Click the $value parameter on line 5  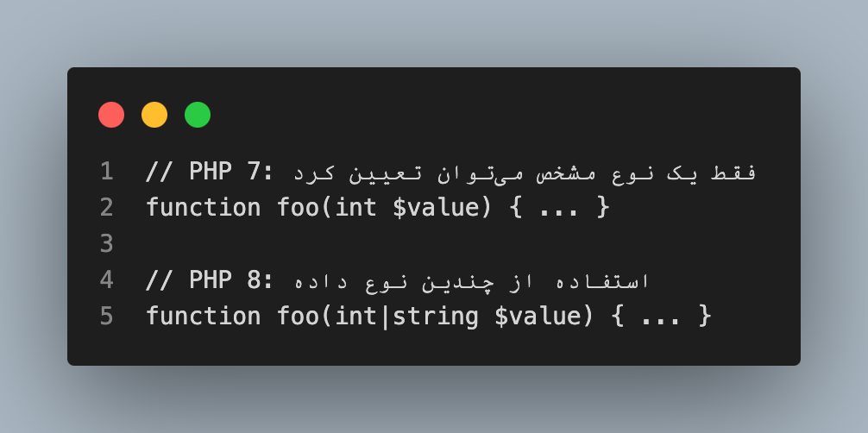pos(531,317)
